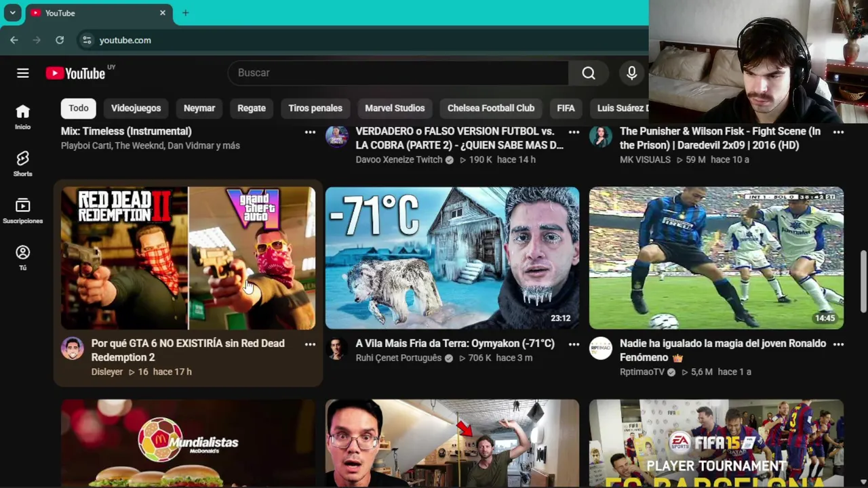Open RptimaoTV channel avatar
868x488 pixels.
pyautogui.click(x=601, y=348)
